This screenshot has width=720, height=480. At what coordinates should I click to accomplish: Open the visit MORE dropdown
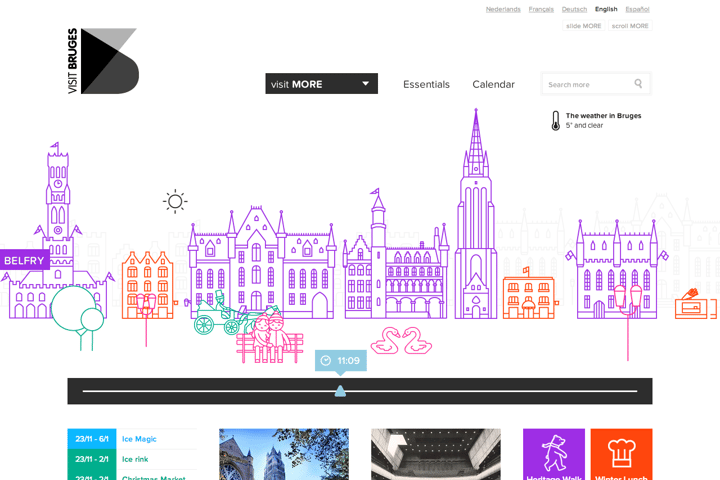(x=321, y=84)
